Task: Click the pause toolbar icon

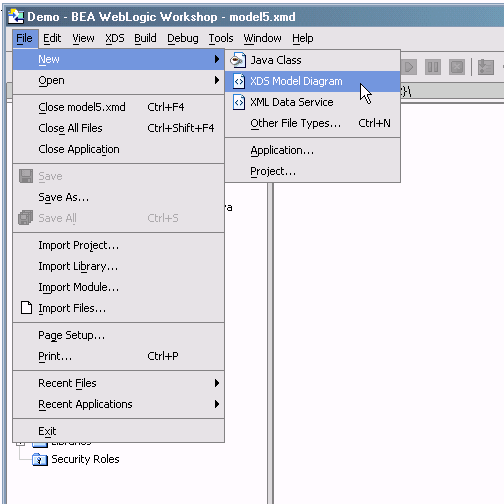Action: coord(433,67)
